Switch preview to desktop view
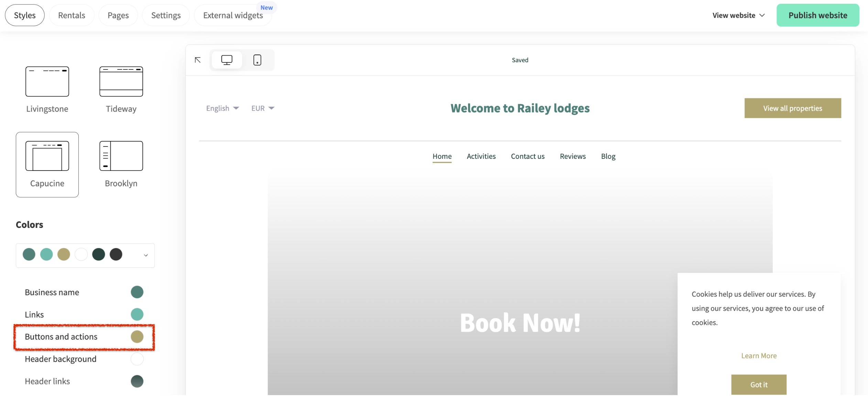This screenshot has width=868, height=407. click(227, 59)
